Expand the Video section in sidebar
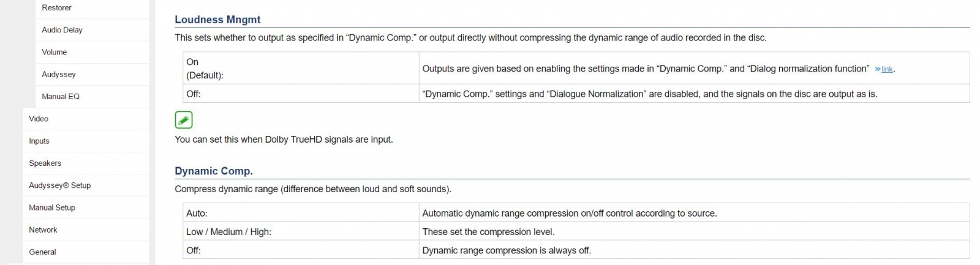The width and height of the screenshot is (980, 265). [x=39, y=119]
